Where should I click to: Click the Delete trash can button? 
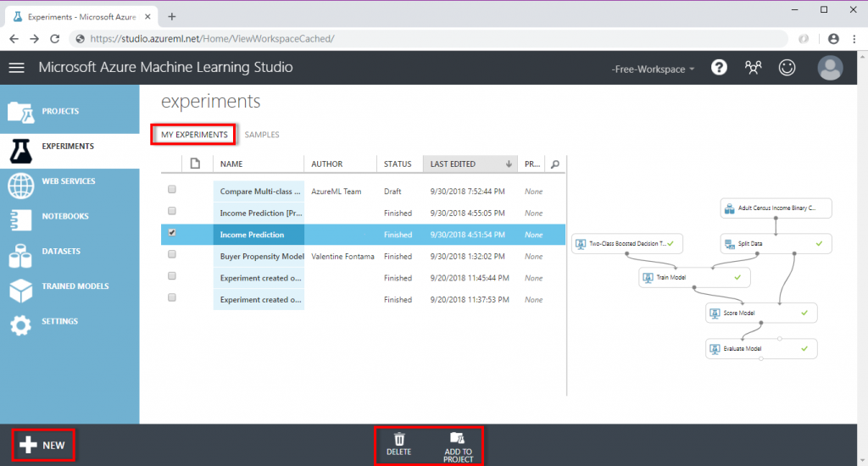398,445
